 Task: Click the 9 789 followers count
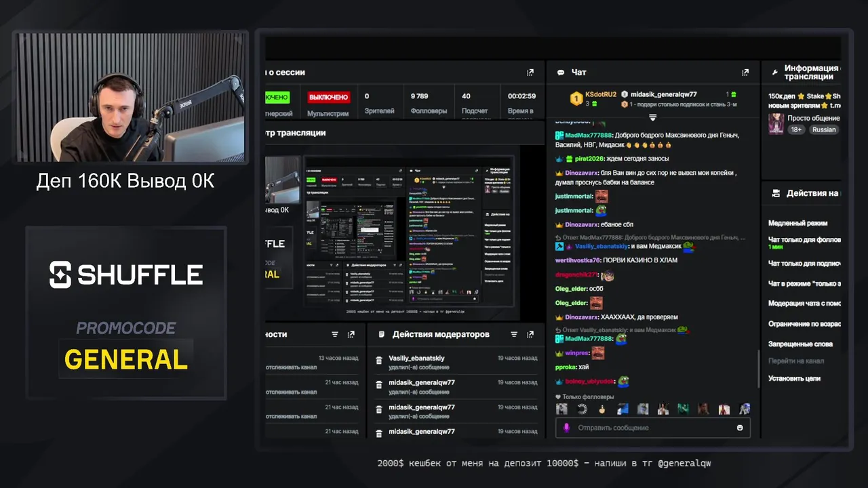[x=420, y=96]
